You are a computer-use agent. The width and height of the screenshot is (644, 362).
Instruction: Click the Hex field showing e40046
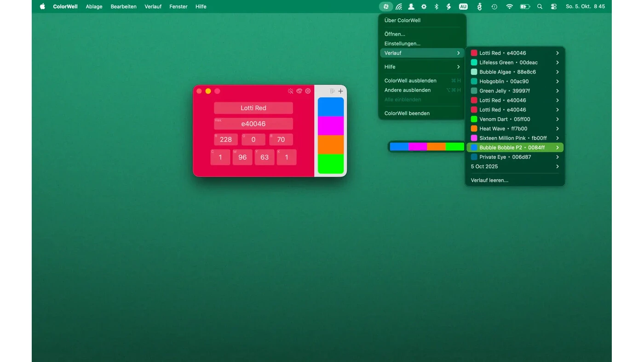click(253, 124)
